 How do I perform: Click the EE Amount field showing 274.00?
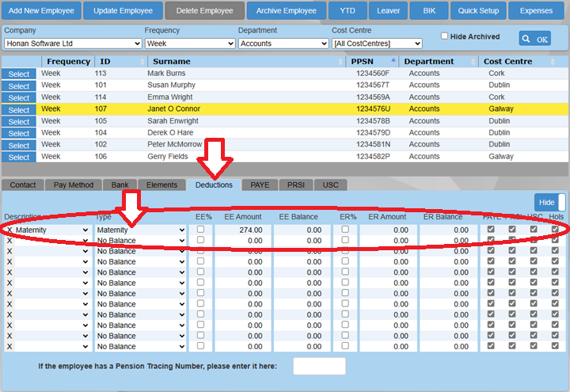coord(242,230)
